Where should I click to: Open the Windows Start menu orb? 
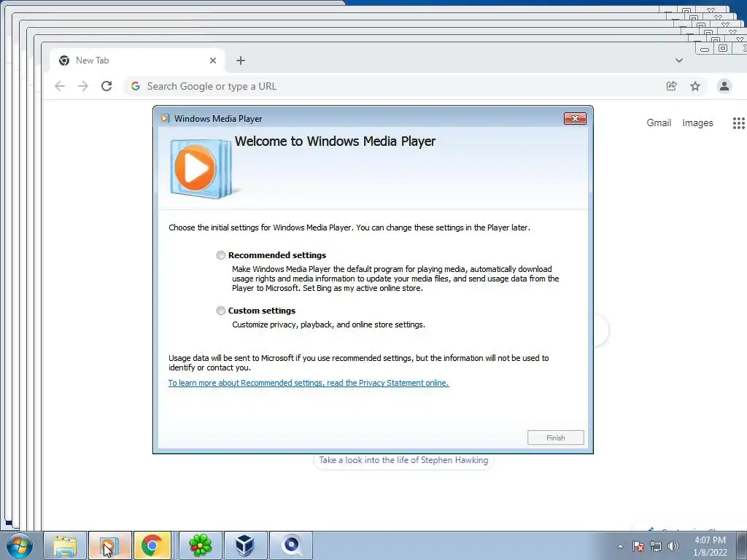coord(20,545)
